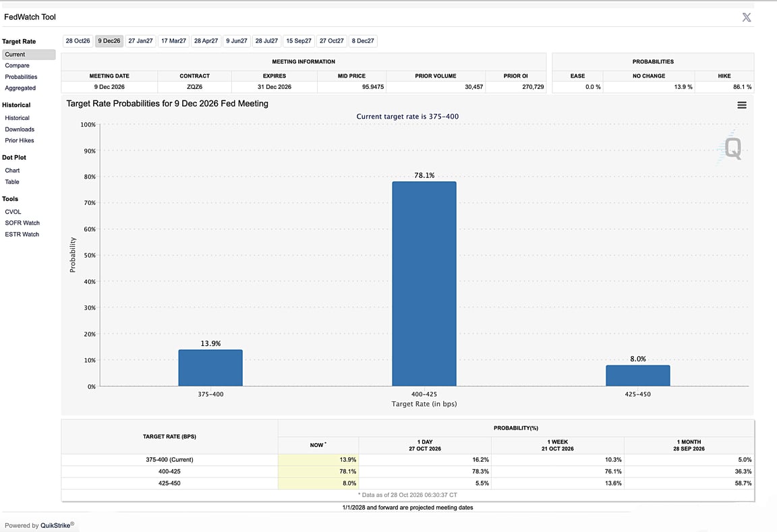Click the FedWatch Tool title
This screenshot has height=532, width=777.
pyautogui.click(x=30, y=17)
